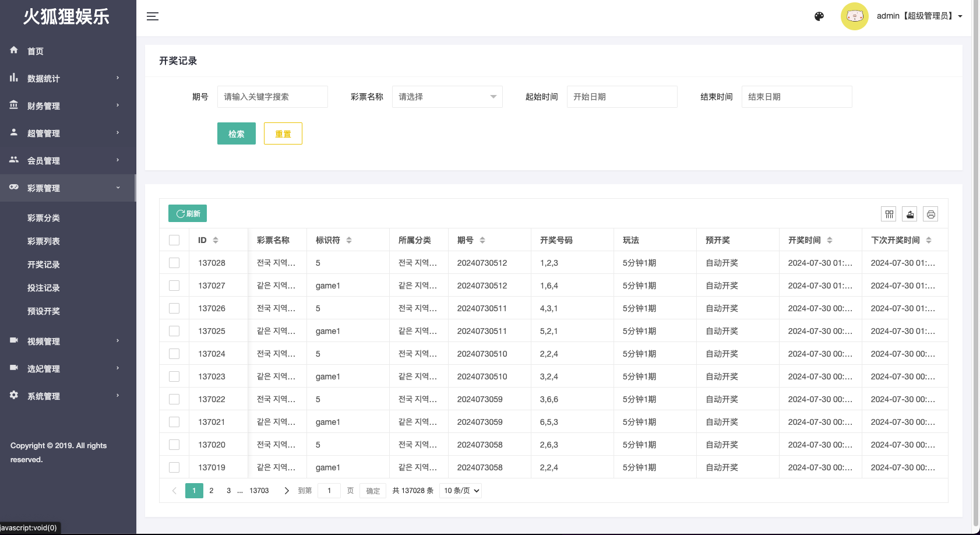The width and height of the screenshot is (980, 535).
Task: Select 预设开奖 sidebar menu item
Action: coord(44,311)
